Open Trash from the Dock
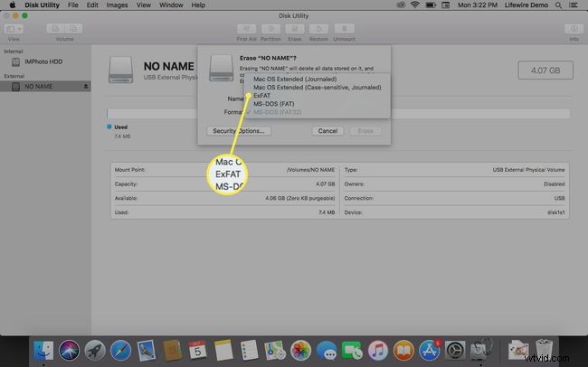Screen dimensions: 588x367 pyautogui.click(x=544, y=350)
